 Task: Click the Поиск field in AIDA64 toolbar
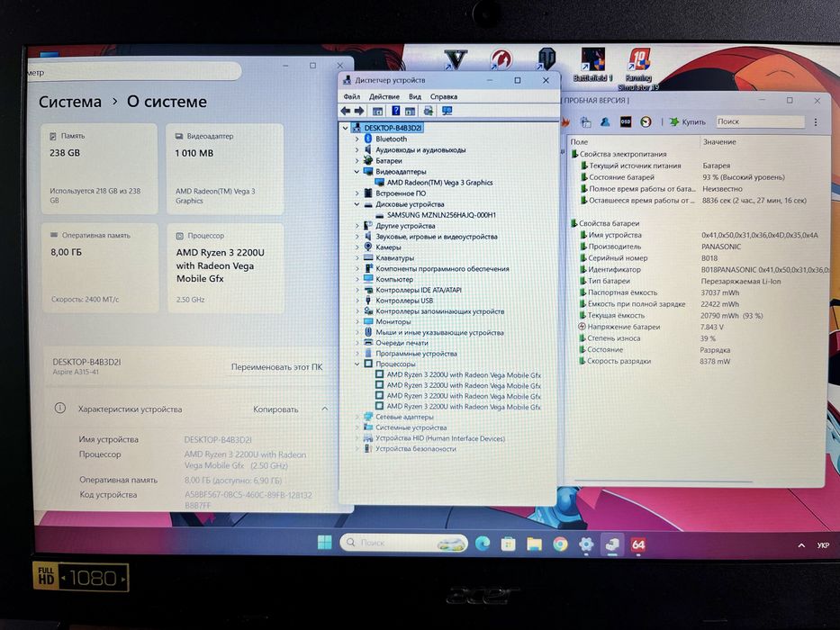[761, 122]
